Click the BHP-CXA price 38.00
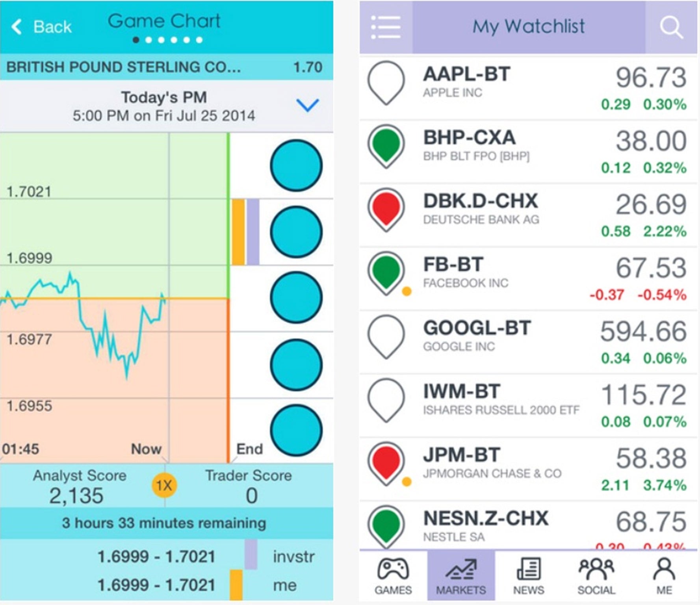 [651, 141]
